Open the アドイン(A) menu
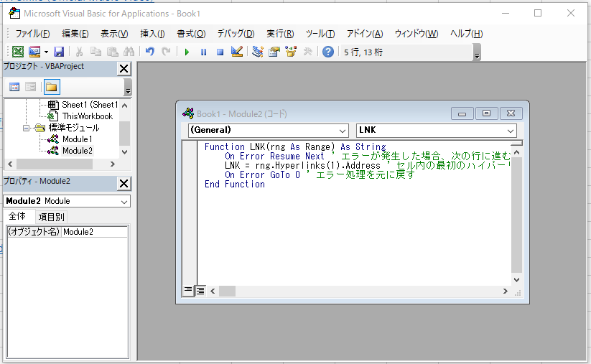Viewport: 591px width, 364px height. (x=365, y=34)
